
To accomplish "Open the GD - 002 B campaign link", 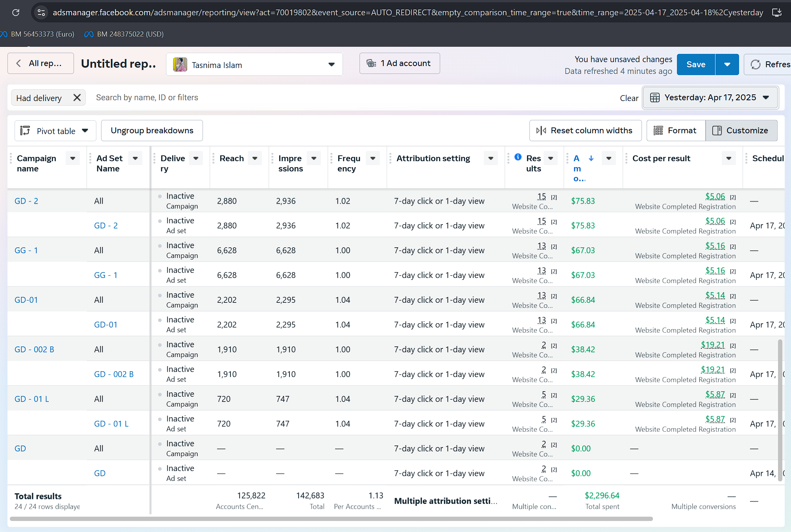I will point(34,349).
